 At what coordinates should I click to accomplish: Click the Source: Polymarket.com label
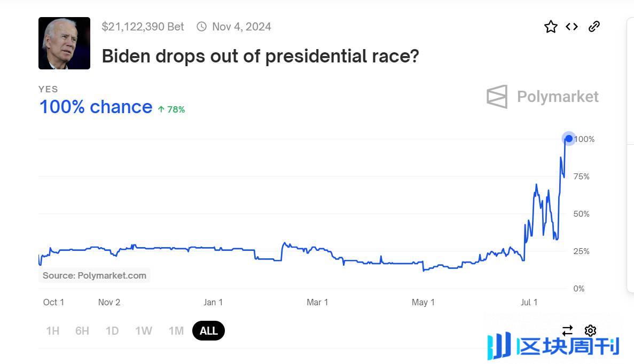coord(95,275)
